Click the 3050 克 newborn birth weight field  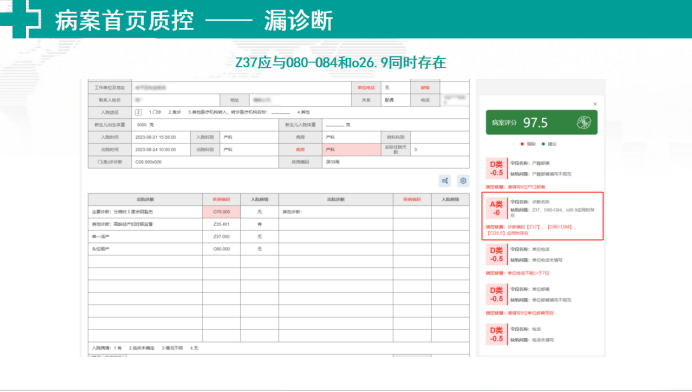(205, 125)
